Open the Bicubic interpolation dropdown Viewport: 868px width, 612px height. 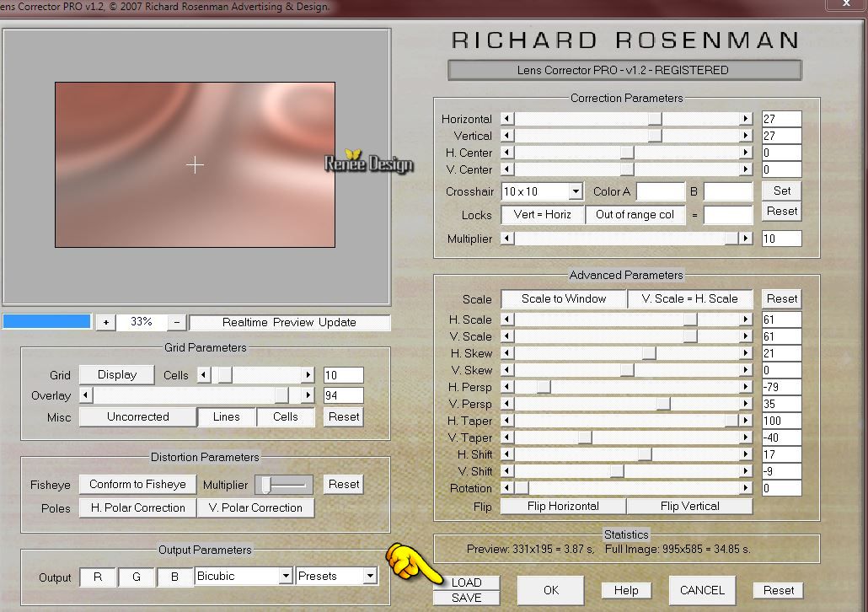coord(285,576)
